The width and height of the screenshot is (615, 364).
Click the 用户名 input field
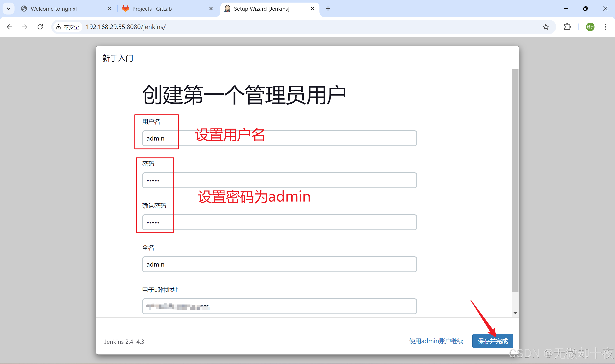[279, 138]
